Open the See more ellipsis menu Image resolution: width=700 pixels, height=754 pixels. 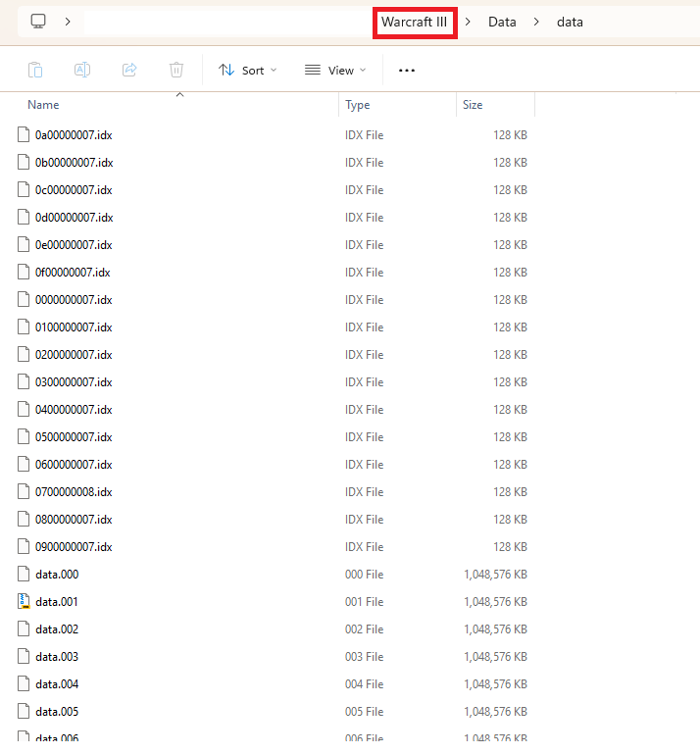click(x=407, y=71)
